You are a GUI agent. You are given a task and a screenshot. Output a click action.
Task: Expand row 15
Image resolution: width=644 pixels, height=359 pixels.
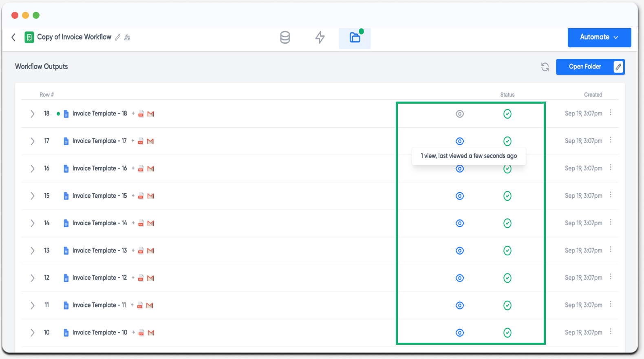click(x=32, y=196)
